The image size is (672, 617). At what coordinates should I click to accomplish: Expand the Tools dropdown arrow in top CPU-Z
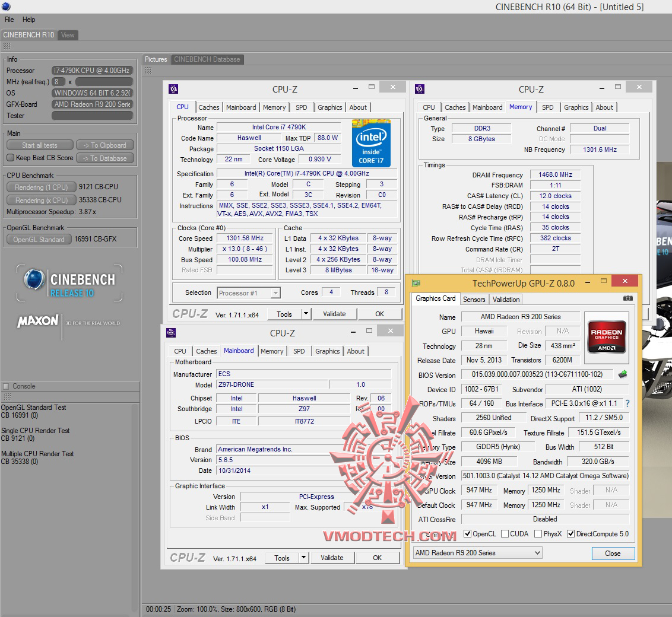tap(306, 314)
